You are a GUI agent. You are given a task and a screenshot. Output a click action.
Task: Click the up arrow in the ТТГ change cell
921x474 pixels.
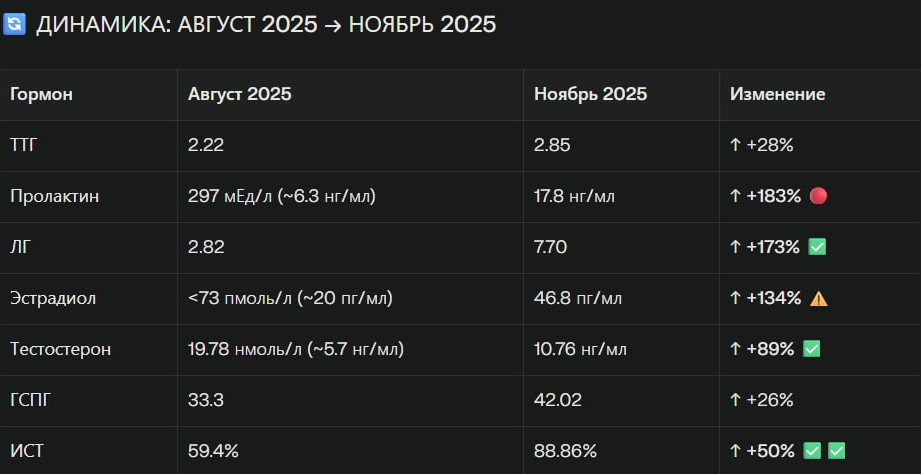coord(735,145)
